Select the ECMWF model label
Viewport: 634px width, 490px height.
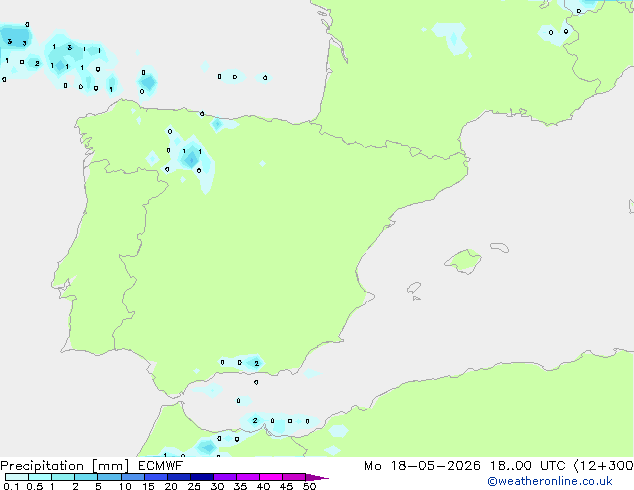(161, 466)
